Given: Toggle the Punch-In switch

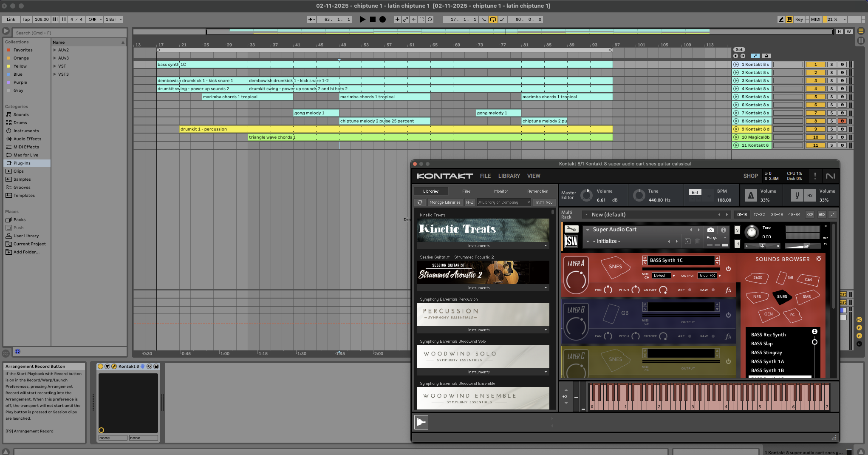Looking at the screenshot, I should [x=483, y=19].
